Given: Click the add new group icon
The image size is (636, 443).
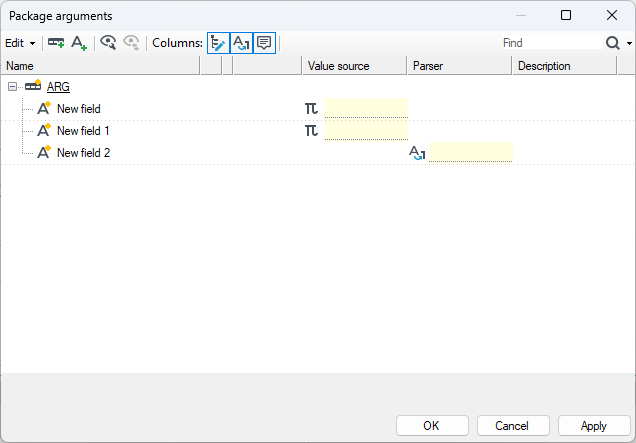Looking at the screenshot, I should tap(56, 43).
